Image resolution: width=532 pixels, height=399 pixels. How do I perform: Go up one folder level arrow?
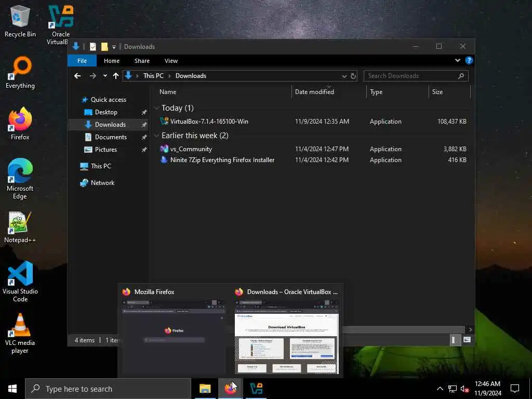point(116,76)
